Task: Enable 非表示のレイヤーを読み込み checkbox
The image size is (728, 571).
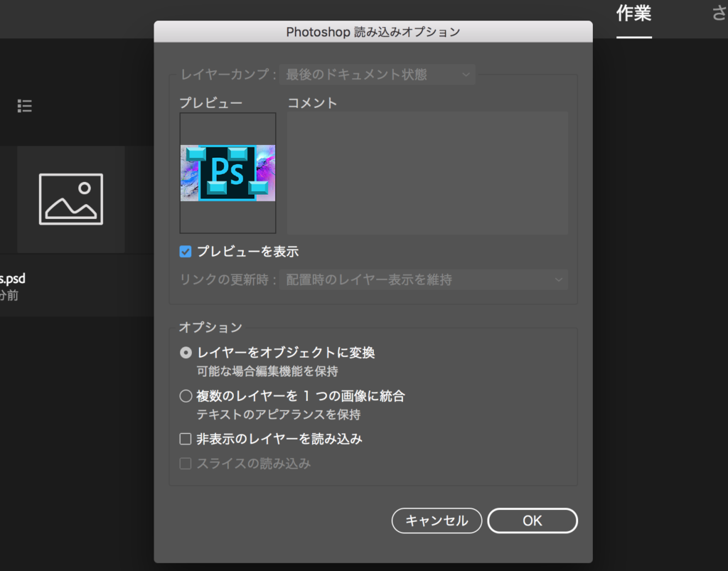Action: point(186,439)
